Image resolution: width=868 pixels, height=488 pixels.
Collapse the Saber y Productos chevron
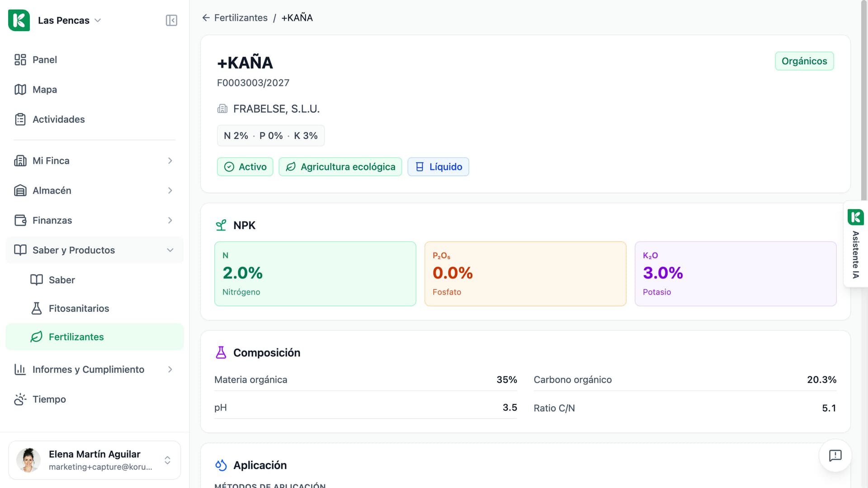170,250
